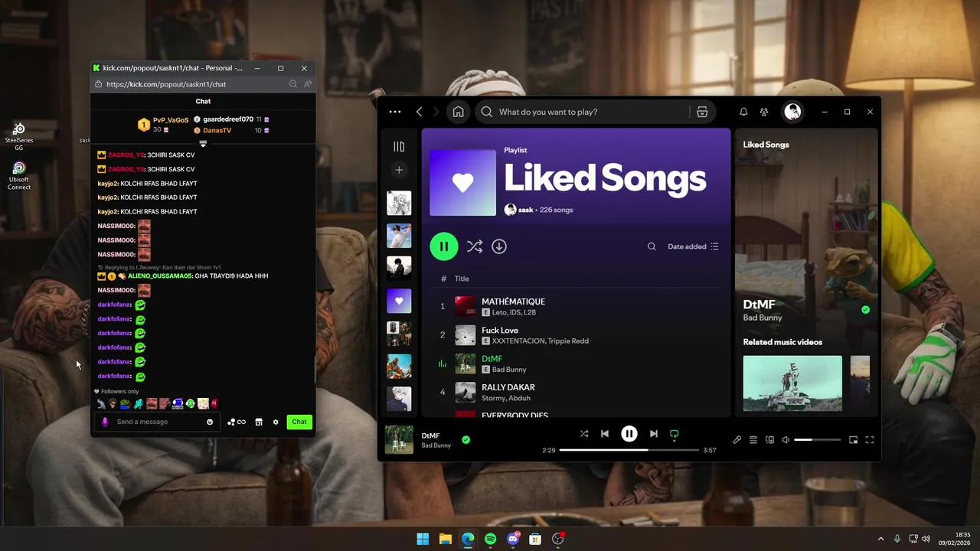This screenshot has height=551, width=980.
Task: Go back in Spotify navigation
Action: click(x=419, y=112)
